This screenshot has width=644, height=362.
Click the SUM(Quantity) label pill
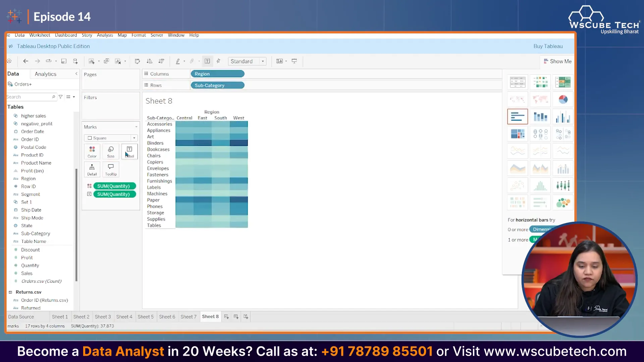tap(114, 194)
